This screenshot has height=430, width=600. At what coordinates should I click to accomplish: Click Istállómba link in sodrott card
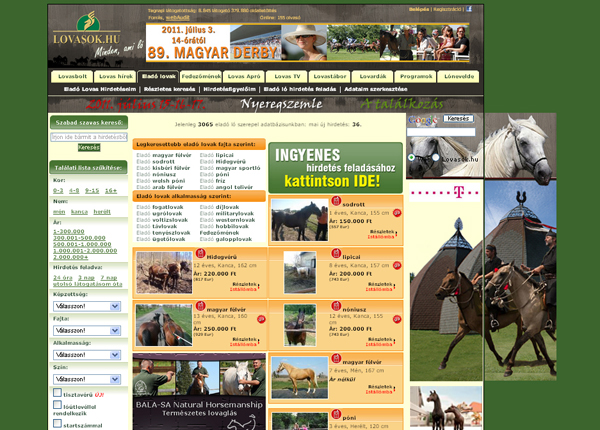click(x=381, y=237)
